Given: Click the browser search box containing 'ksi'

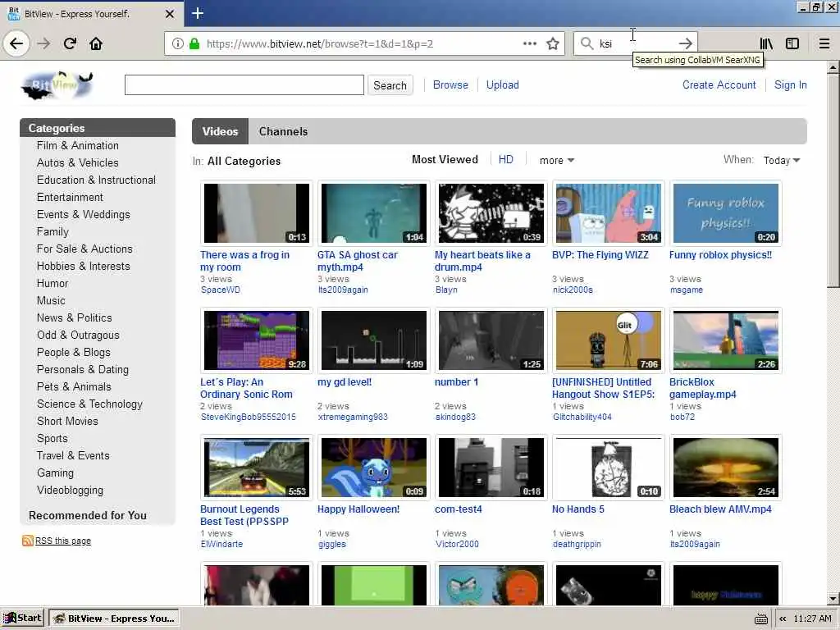Looking at the screenshot, I should 635,43.
